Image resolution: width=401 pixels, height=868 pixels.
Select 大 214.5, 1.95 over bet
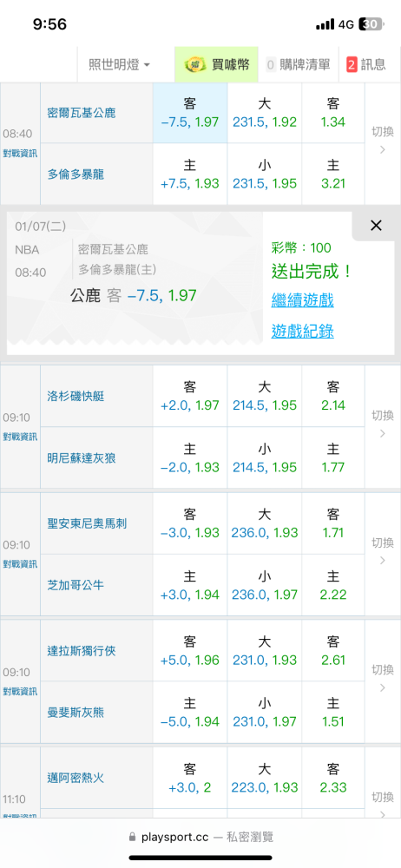[265, 397]
